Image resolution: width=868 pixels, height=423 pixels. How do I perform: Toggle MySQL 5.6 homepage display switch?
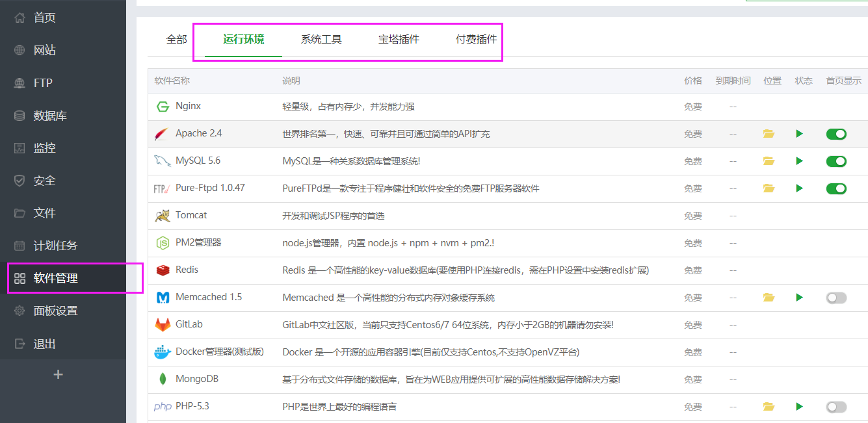point(837,161)
